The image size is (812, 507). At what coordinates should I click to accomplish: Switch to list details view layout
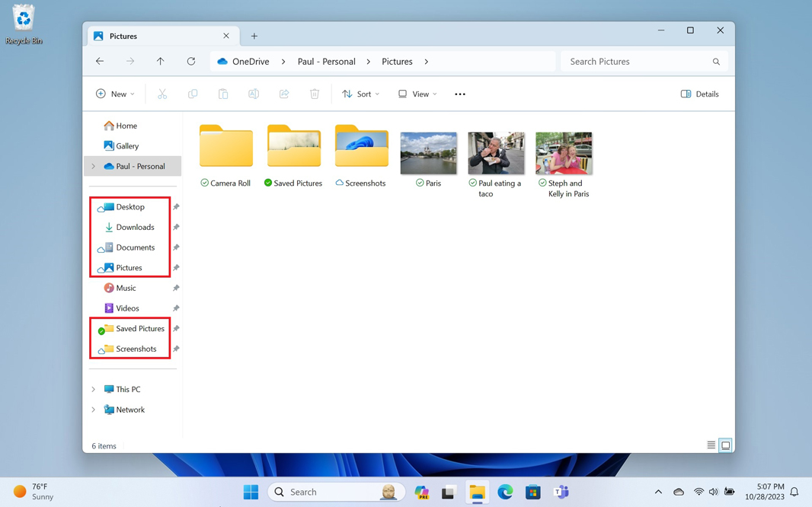tap(711, 445)
